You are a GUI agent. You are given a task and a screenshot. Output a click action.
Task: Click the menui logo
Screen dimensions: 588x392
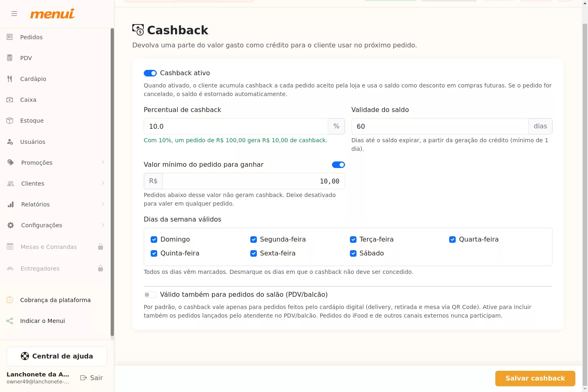coord(52,14)
